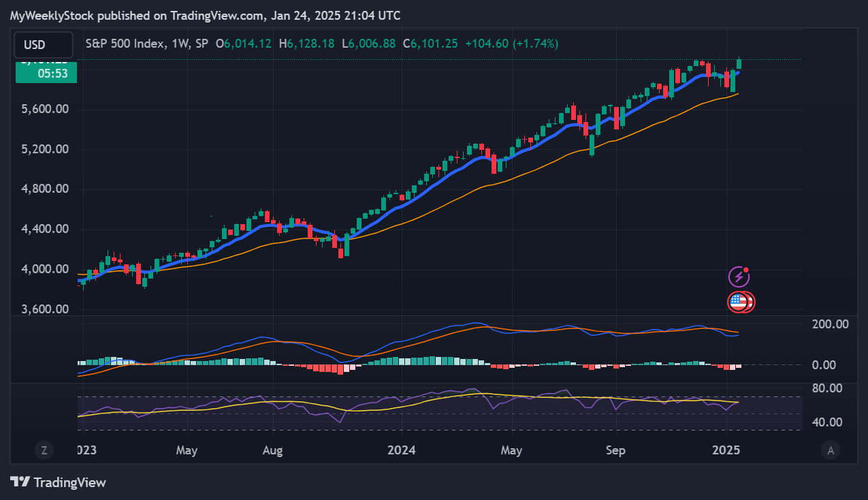This screenshot has height=500, width=868.
Task: Open the USD currency selector
Action: (44, 45)
